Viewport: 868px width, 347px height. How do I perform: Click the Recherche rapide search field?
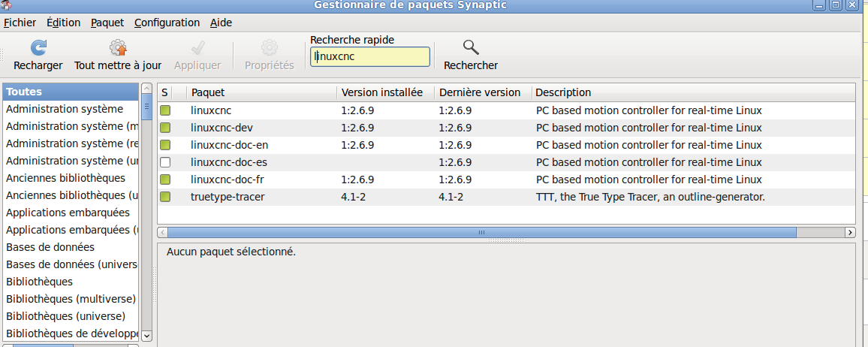point(369,56)
